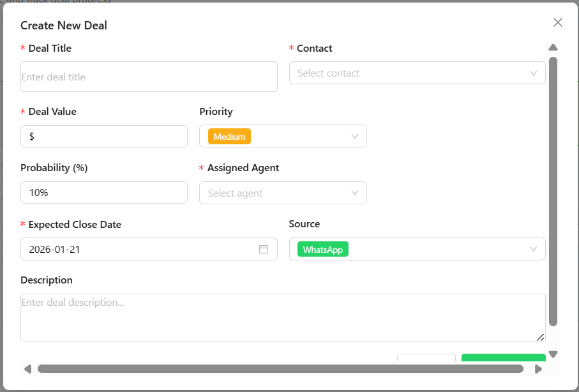Open the calendar date picker icon

click(264, 249)
